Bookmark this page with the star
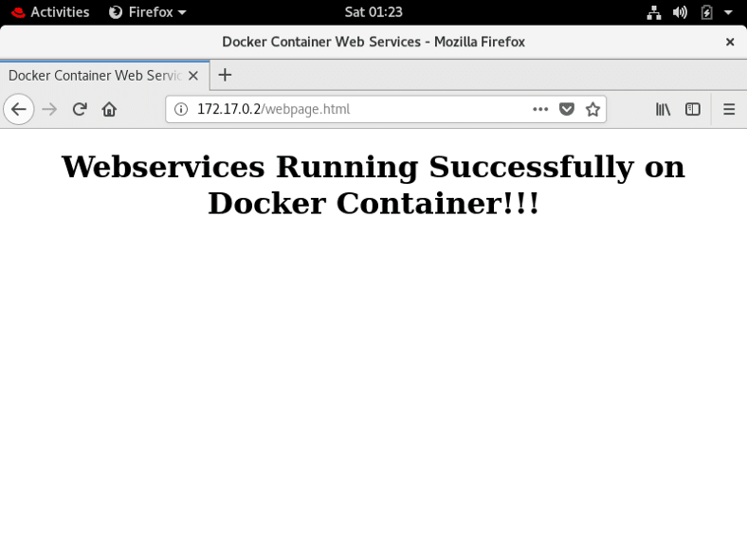The width and height of the screenshot is (747, 560). coord(592,110)
